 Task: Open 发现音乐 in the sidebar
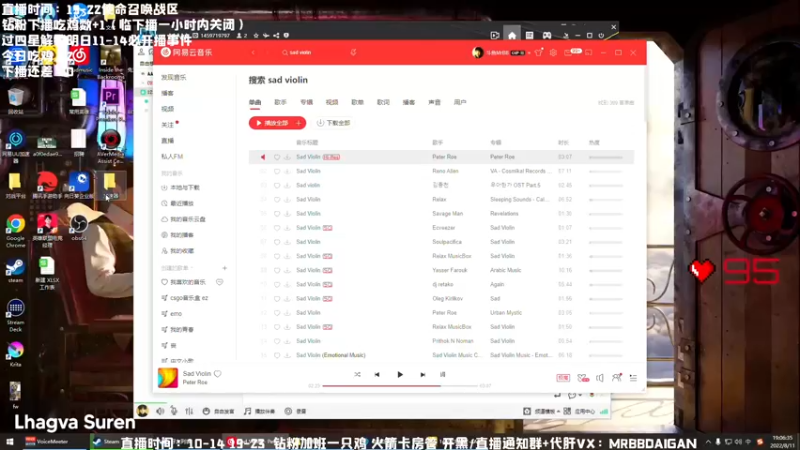(174, 78)
